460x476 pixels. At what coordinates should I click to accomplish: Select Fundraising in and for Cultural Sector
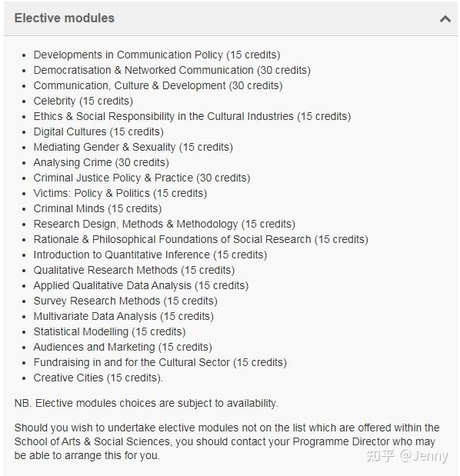(160, 362)
